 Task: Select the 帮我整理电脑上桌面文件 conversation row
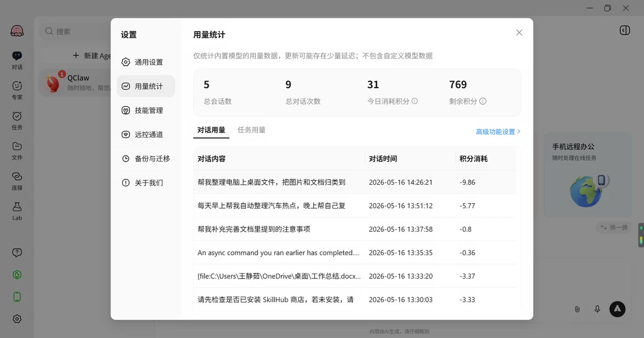click(x=354, y=182)
